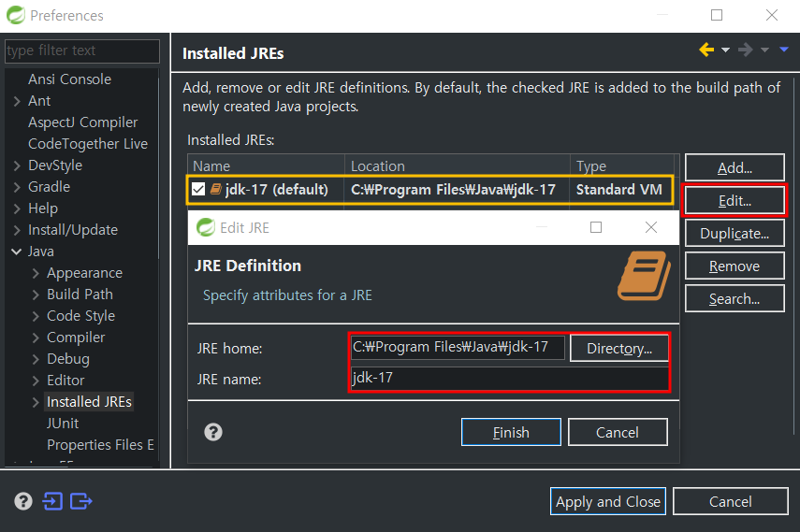The height and width of the screenshot is (532, 800).
Task: Select AspectJ Compiler preference page
Action: point(82,122)
